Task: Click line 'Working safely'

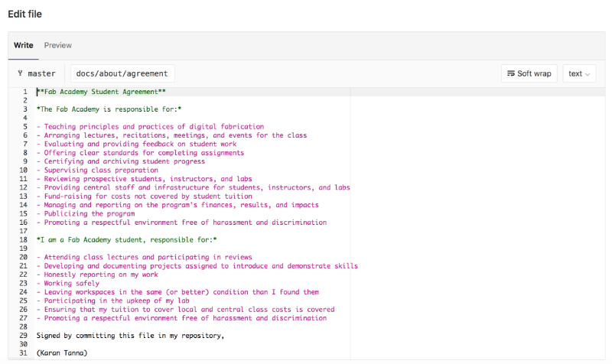Action: tap(68, 283)
